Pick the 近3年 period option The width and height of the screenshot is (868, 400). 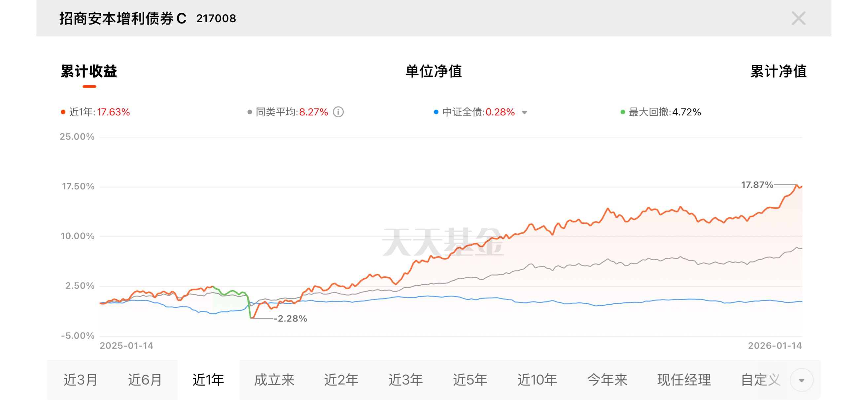[405, 380]
